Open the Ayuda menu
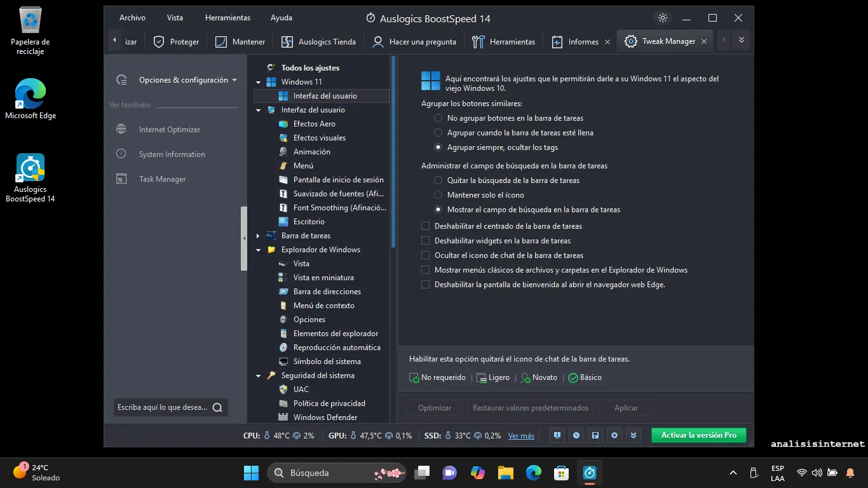This screenshot has height=488, width=868. (281, 18)
